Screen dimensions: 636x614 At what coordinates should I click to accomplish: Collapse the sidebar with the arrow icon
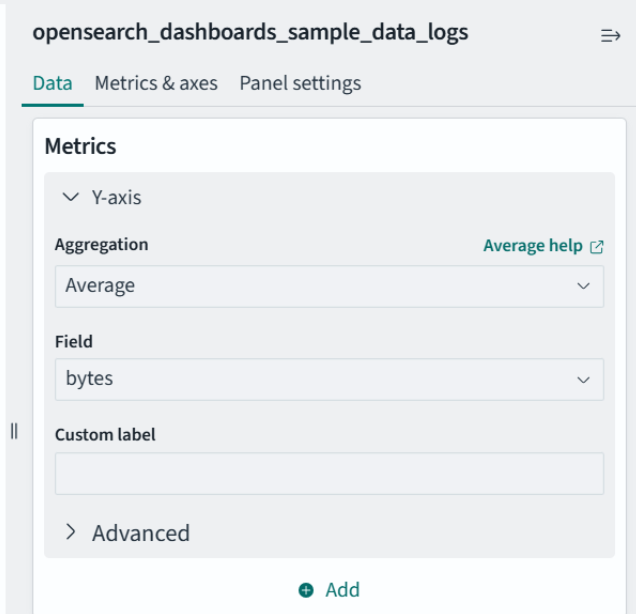point(610,36)
